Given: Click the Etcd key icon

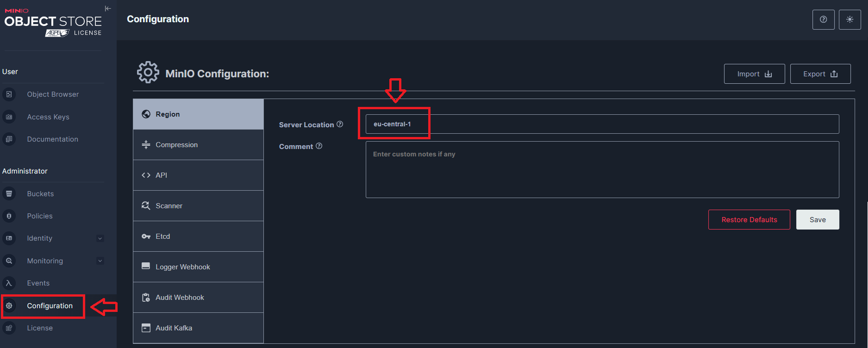Looking at the screenshot, I should [x=146, y=236].
